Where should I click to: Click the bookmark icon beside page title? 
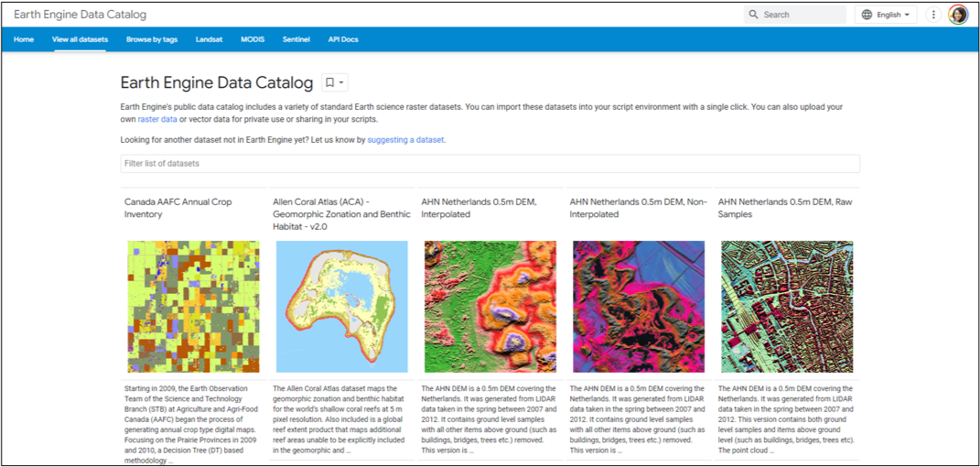pyautogui.click(x=329, y=82)
